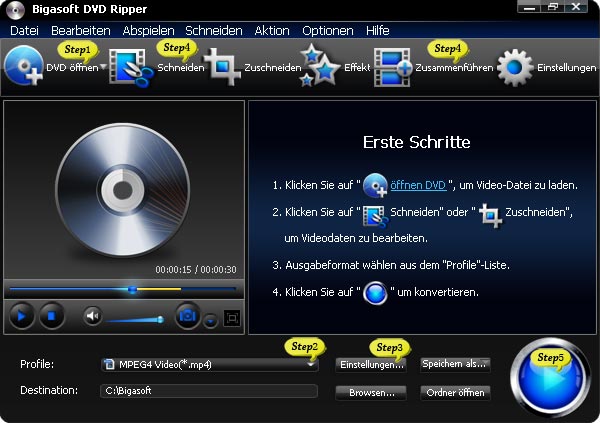The width and height of the screenshot is (600, 423).
Task: Click the Zusammenführen merge icon
Action: (x=393, y=67)
